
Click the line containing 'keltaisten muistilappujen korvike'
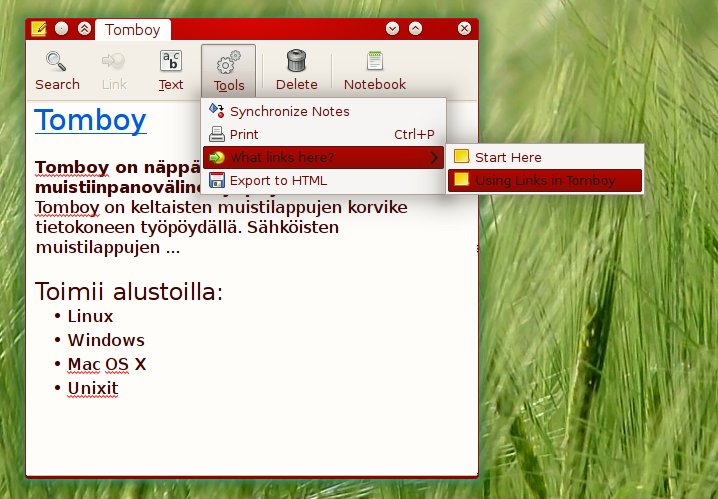coord(222,207)
